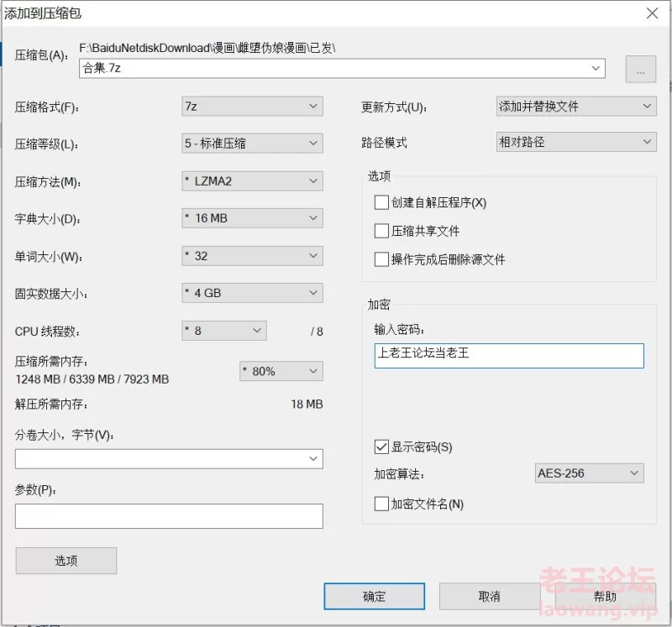Click the 取消 cancel button
The image size is (672, 627).
point(490,596)
